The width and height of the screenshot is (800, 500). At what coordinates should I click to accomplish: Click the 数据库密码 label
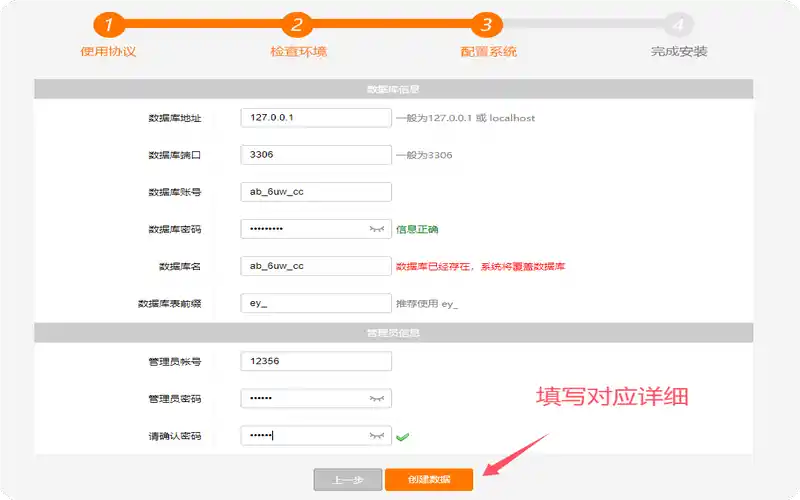tap(174, 230)
